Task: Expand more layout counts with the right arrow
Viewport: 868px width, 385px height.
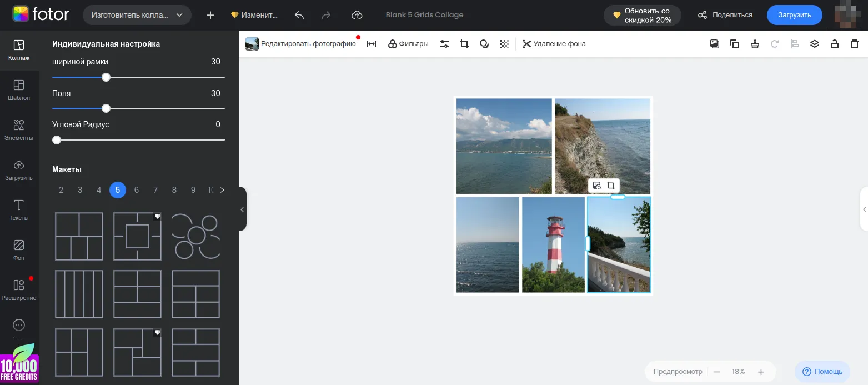Action: (222, 189)
